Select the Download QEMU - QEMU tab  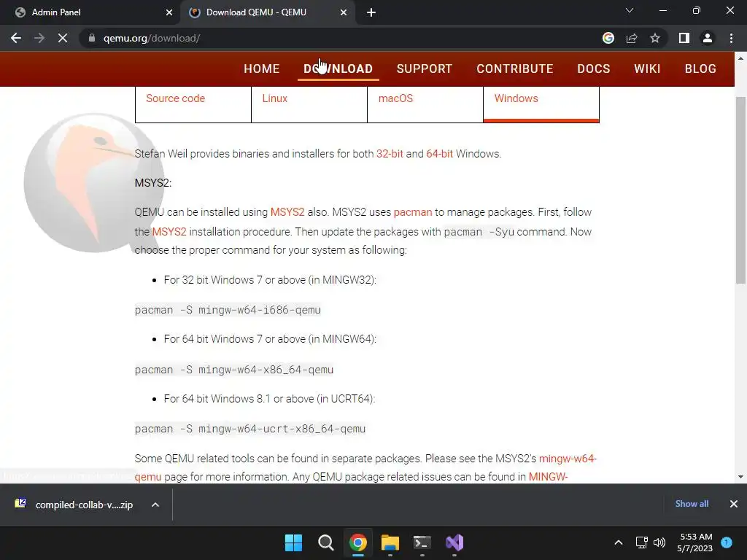tap(268, 12)
